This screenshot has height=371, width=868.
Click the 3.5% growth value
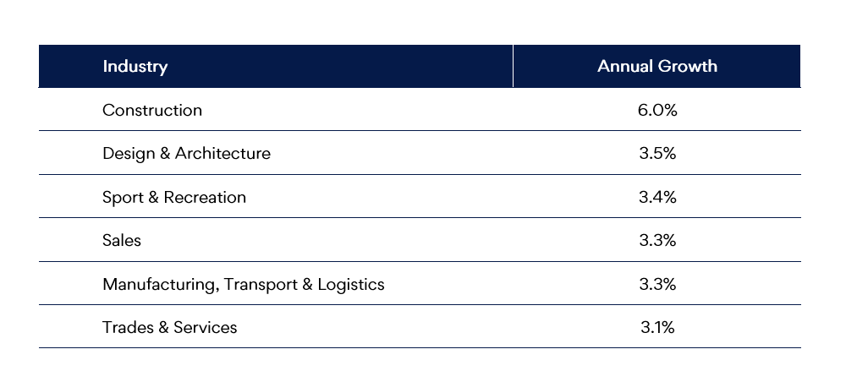click(657, 154)
